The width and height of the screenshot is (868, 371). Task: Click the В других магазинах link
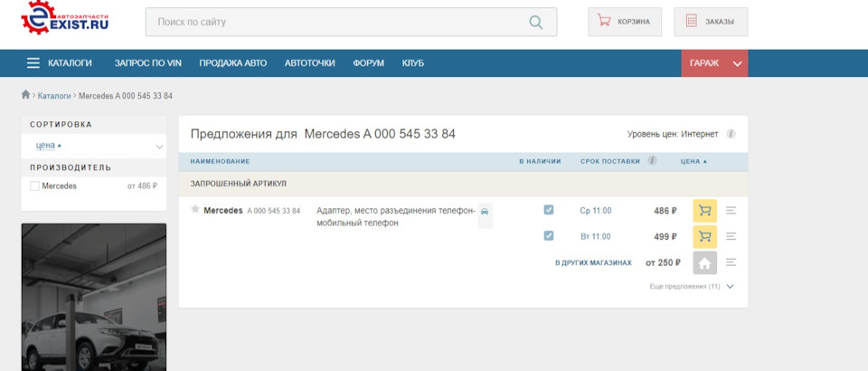click(x=593, y=263)
